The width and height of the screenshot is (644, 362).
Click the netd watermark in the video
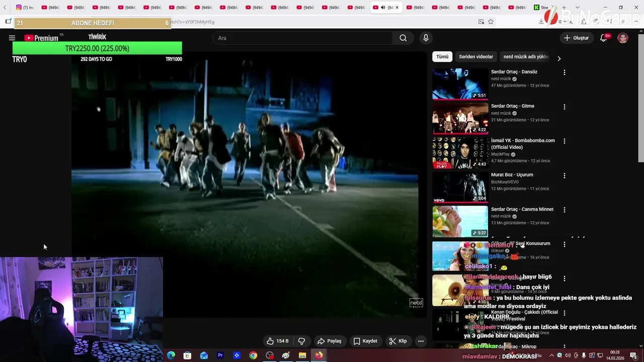click(416, 303)
